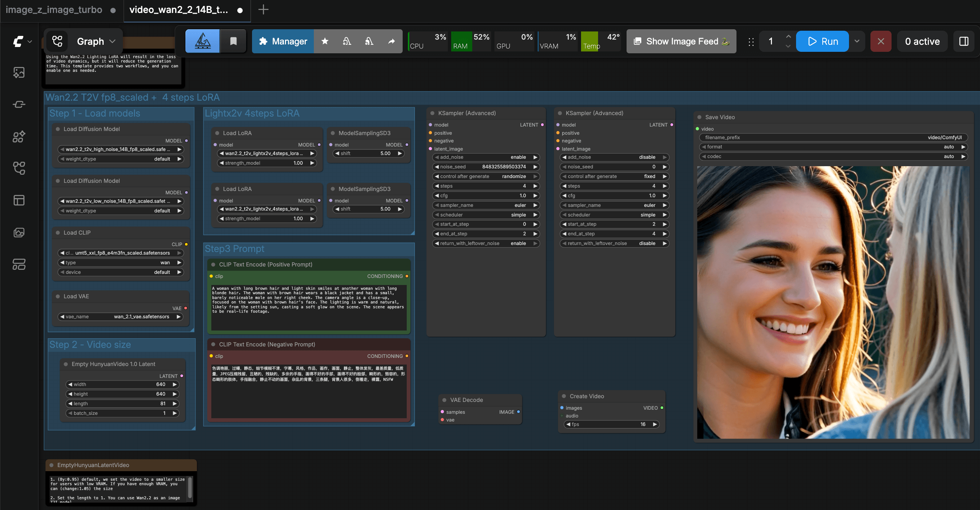Switch to image_z_image_turbo tab
Image resolution: width=980 pixels, height=510 pixels.
pyautogui.click(x=54, y=10)
